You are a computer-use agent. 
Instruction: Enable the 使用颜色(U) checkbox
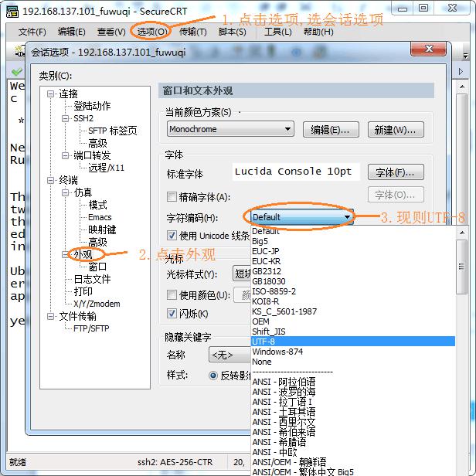pos(172,294)
